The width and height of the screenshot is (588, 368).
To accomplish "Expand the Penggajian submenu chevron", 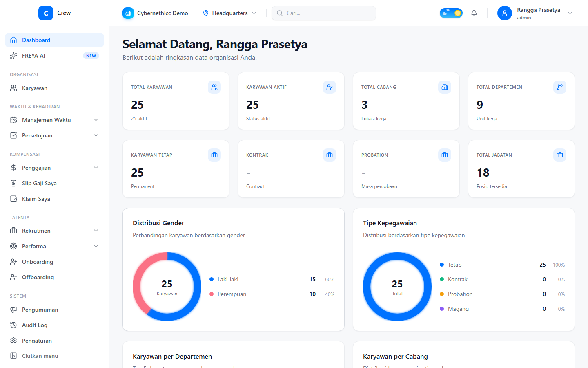I will coord(96,168).
